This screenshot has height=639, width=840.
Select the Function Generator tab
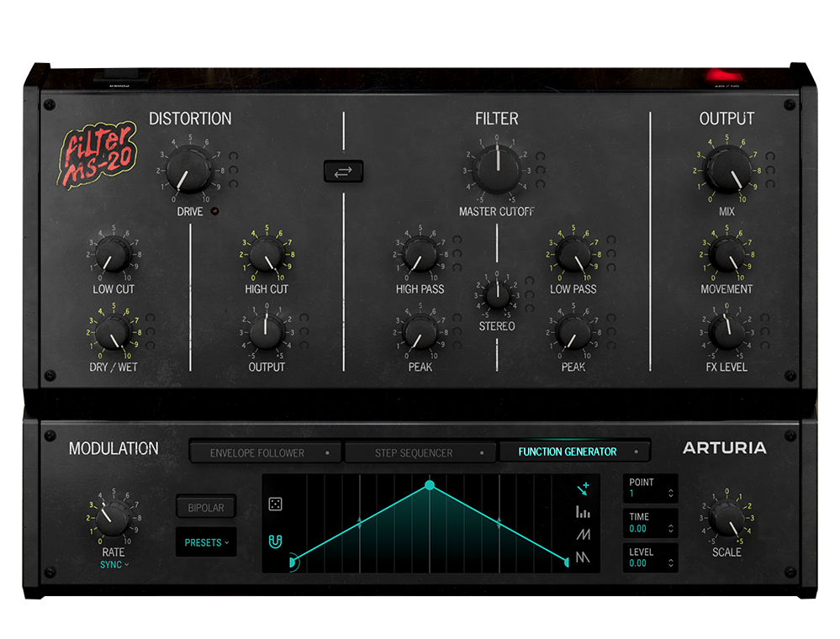coord(574,452)
